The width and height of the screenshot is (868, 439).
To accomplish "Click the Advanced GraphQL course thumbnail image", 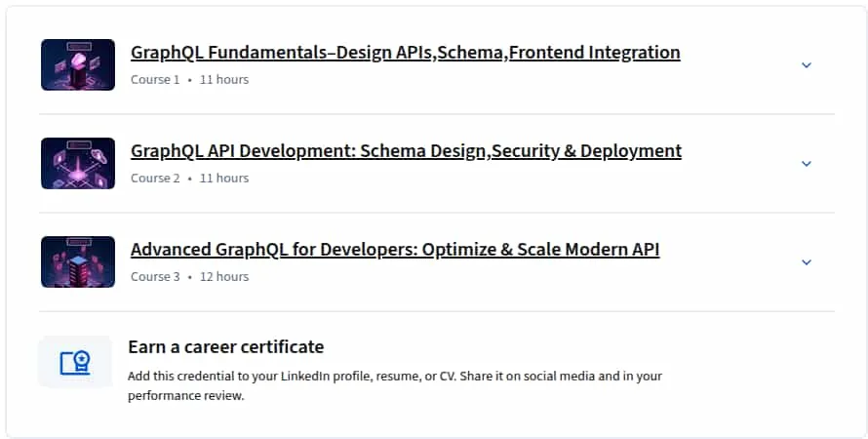I will click(78, 261).
